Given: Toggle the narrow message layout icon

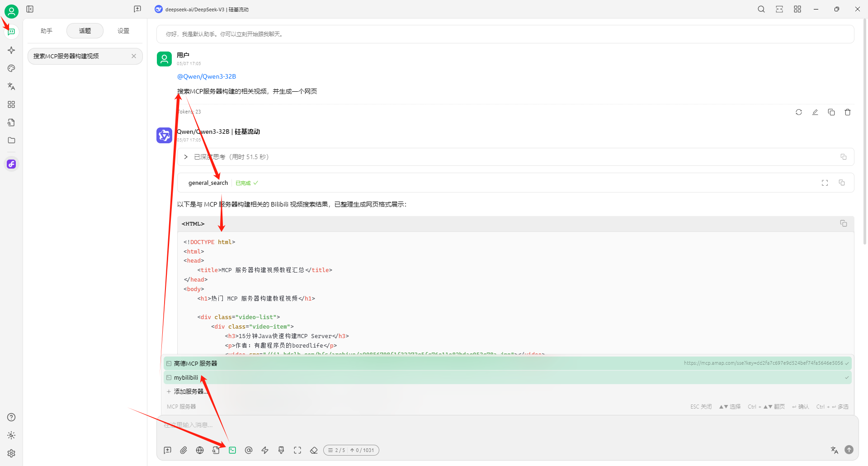Looking at the screenshot, I should pos(779,9).
